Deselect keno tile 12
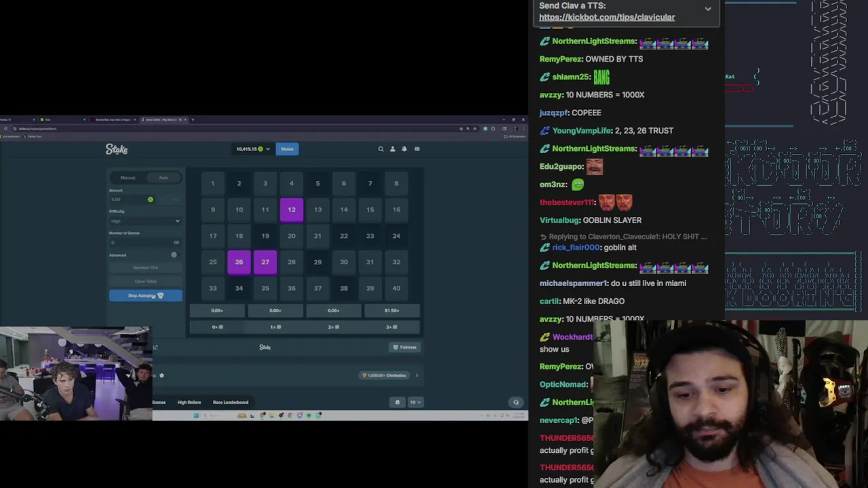 click(292, 209)
